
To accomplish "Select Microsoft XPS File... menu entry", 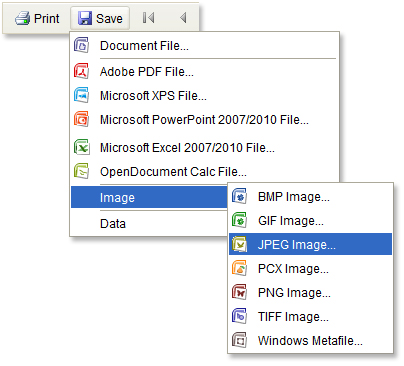I will pyautogui.click(x=205, y=95).
